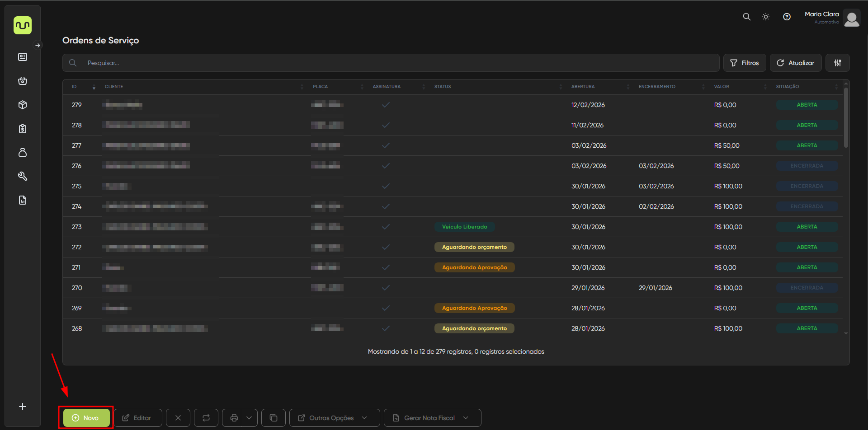
Task: Click the Filtros button
Action: click(x=744, y=63)
